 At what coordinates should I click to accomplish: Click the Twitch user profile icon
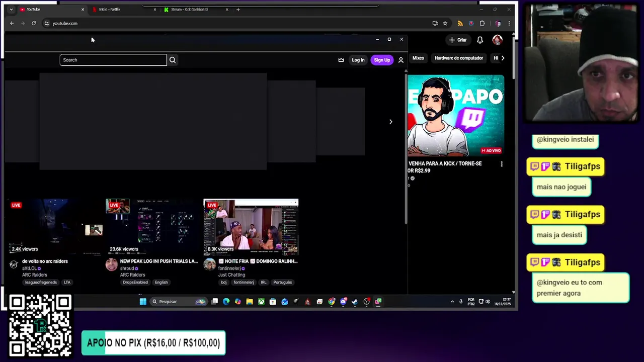click(401, 60)
